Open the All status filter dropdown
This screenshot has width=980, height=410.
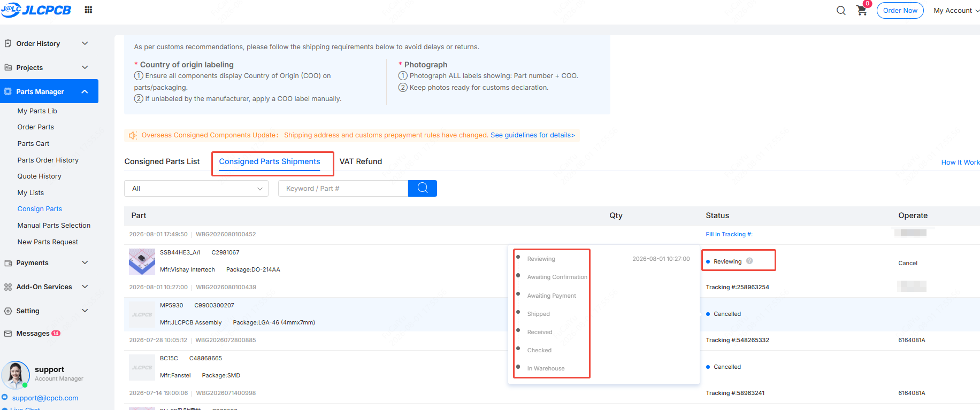[196, 188]
